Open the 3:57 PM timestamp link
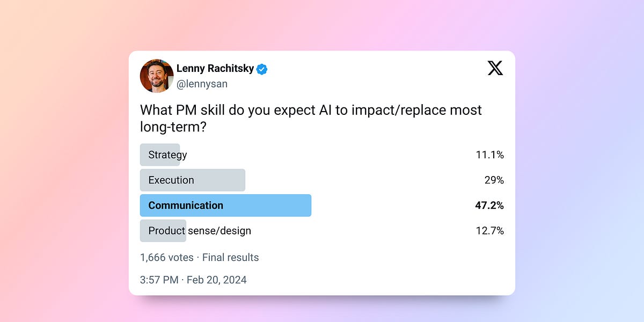 [x=160, y=280]
